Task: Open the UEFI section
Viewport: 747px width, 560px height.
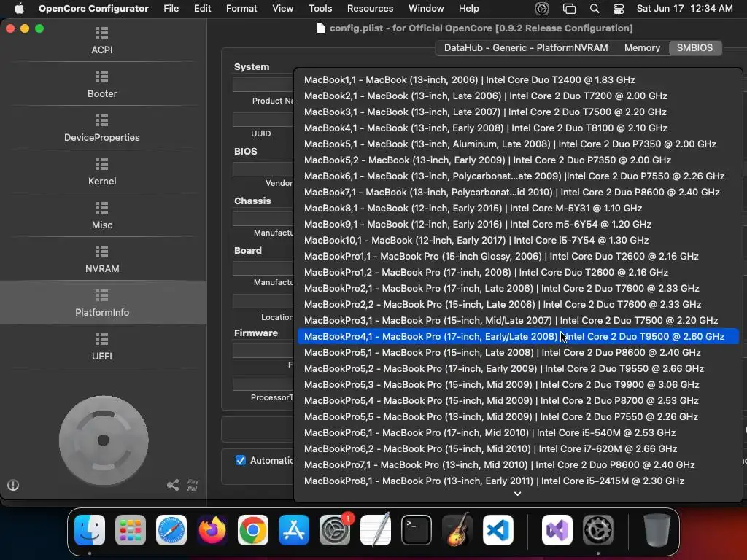Action: pyautogui.click(x=102, y=347)
